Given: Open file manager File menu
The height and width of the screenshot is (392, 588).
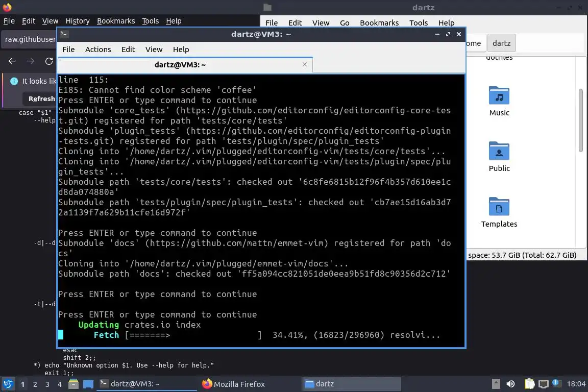Looking at the screenshot, I should click(x=272, y=23).
